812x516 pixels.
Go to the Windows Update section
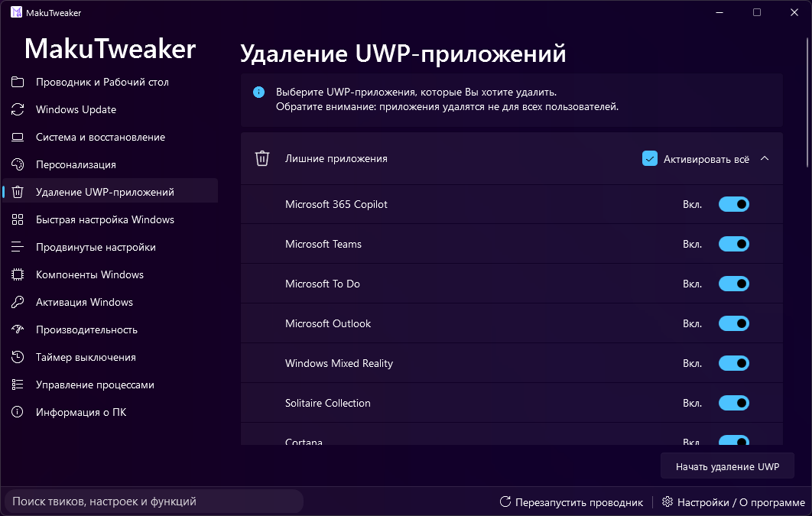click(x=110, y=109)
